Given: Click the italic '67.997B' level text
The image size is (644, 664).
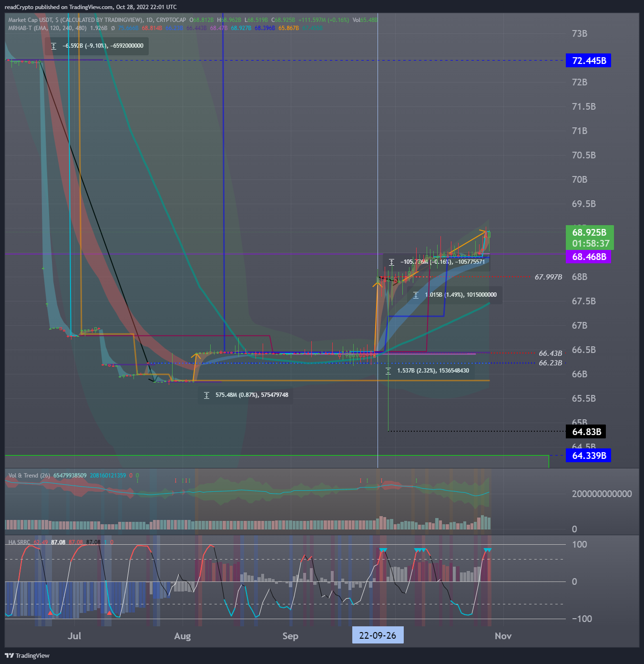Looking at the screenshot, I should pyautogui.click(x=548, y=277).
